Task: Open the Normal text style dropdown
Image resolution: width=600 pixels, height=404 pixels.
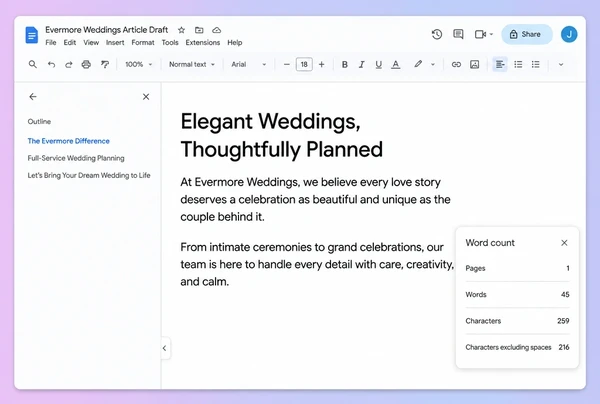Action: 192,64
